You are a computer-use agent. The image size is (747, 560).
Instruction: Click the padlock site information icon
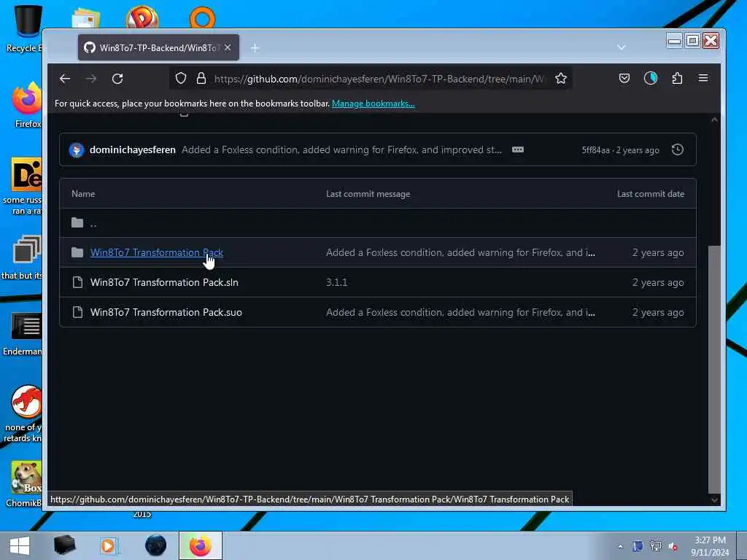(201, 78)
